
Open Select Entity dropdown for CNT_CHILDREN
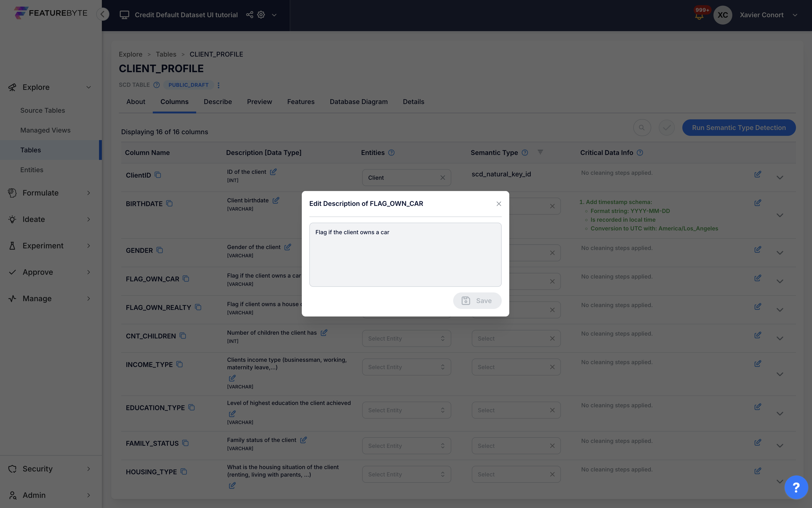[x=406, y=339]
